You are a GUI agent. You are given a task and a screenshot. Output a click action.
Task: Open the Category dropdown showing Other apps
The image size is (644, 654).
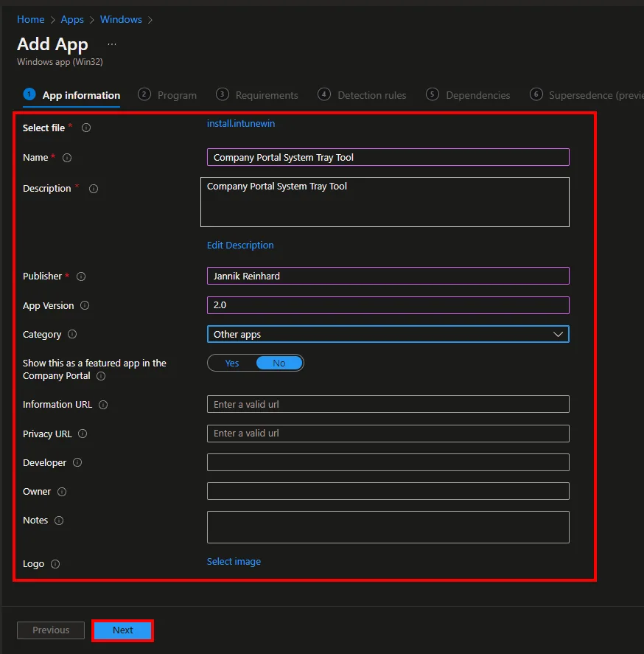(x=388, y=334)
